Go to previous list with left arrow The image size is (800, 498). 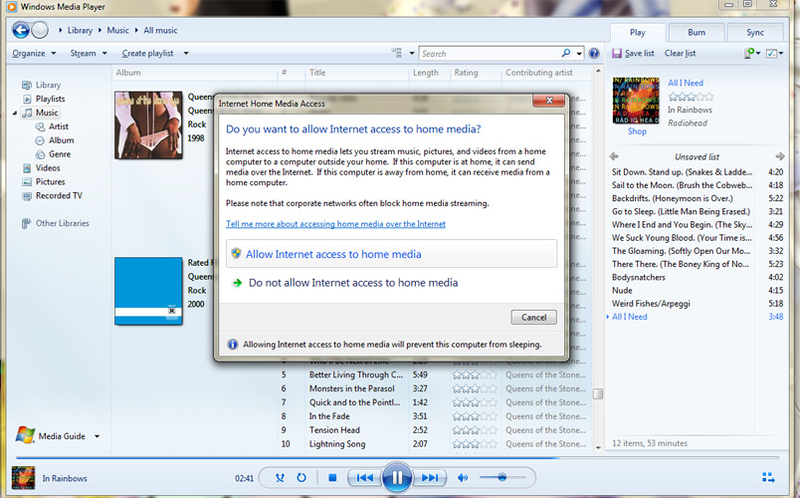[614, 156]
